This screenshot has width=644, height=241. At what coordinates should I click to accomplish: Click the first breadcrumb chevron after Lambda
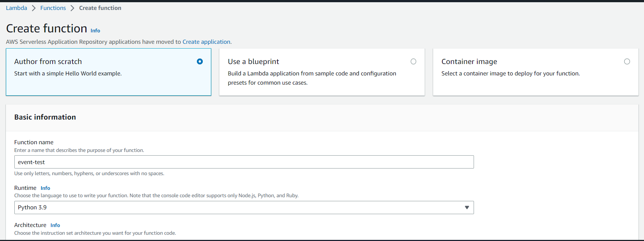pos(34,8)
